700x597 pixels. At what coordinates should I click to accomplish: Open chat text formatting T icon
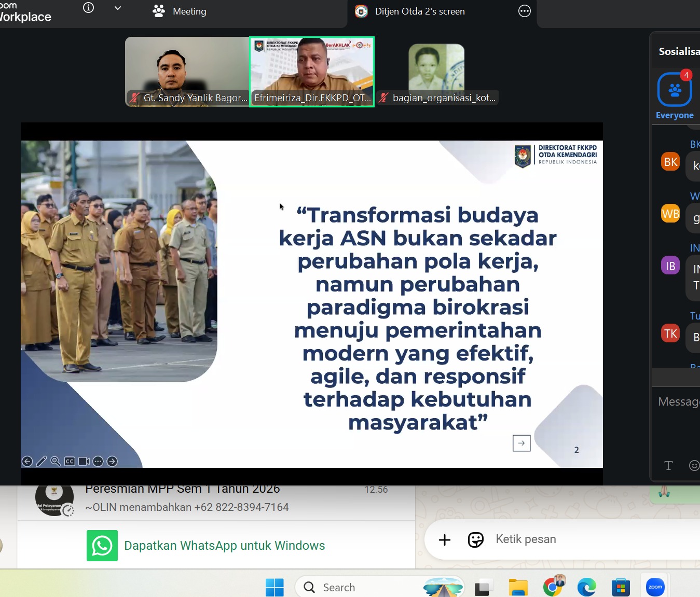(668, 465)
